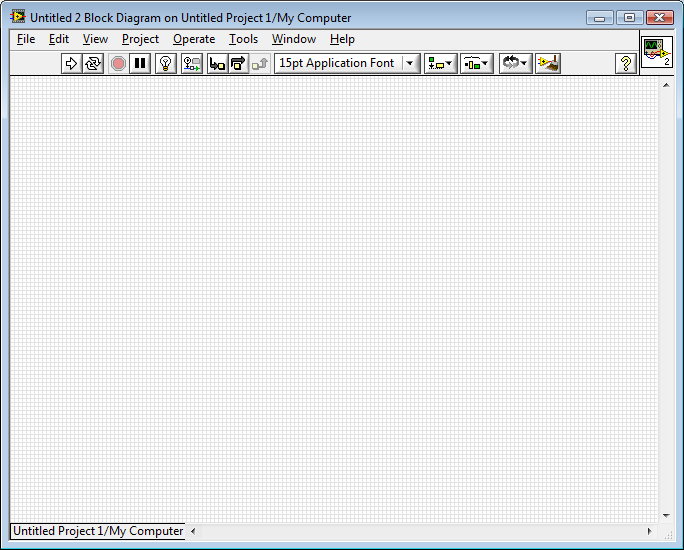Open Distribute Objects dropdown
Image resolution: width=684 pixels, height=550 pixels.
(x=476, y=64)
